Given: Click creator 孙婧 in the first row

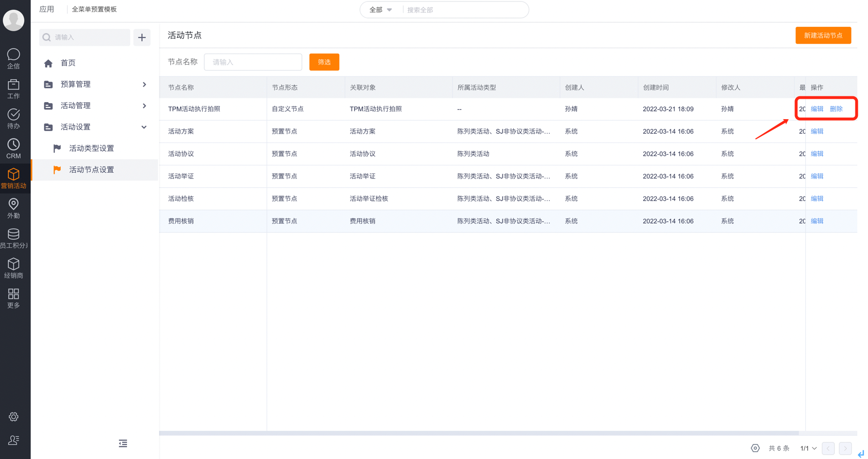Looking at the screenshot, I should click(x=571, y=109).
